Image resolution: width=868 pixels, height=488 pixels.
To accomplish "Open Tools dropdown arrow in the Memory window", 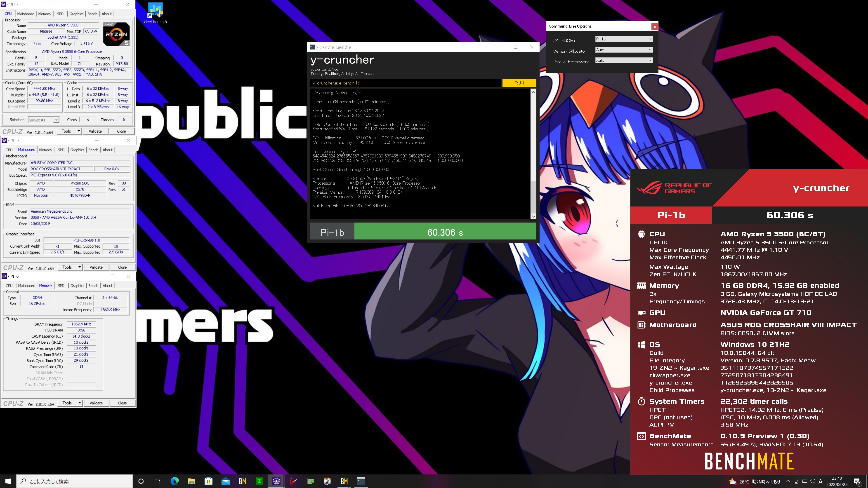I will pyautogui.click(x=80, y=403).
